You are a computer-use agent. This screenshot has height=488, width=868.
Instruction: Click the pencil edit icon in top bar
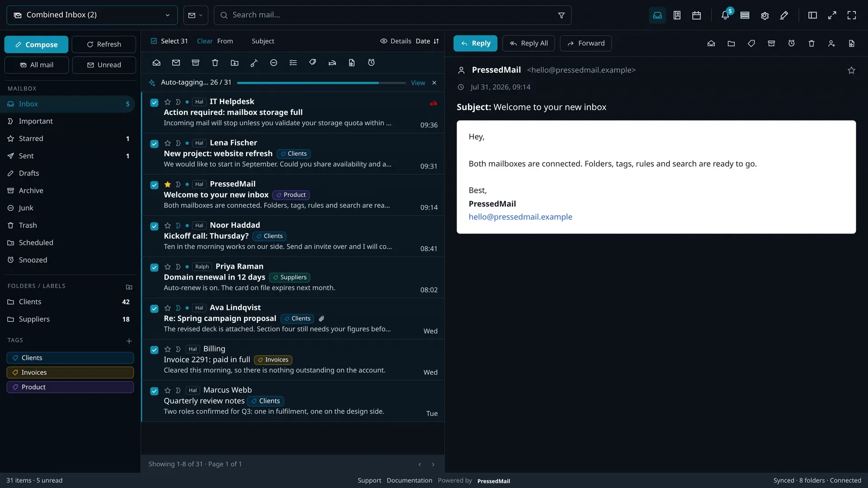(x=784, y=15)
